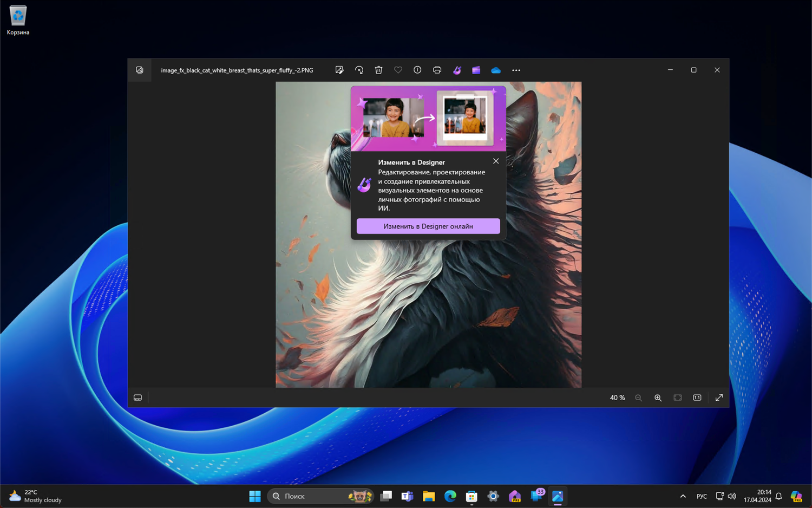Screen dimensions: 812x508
Task: Open file info panel
Action: tap(417, 70)
